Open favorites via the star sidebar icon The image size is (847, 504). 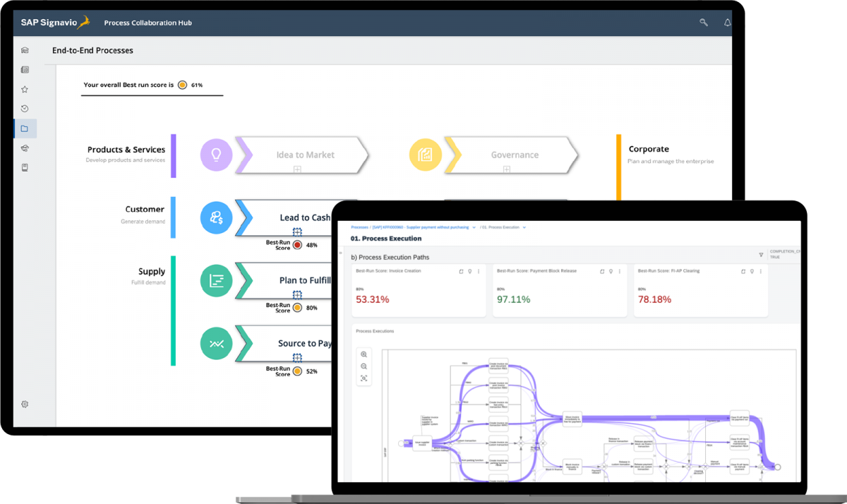tap(24, 89)
